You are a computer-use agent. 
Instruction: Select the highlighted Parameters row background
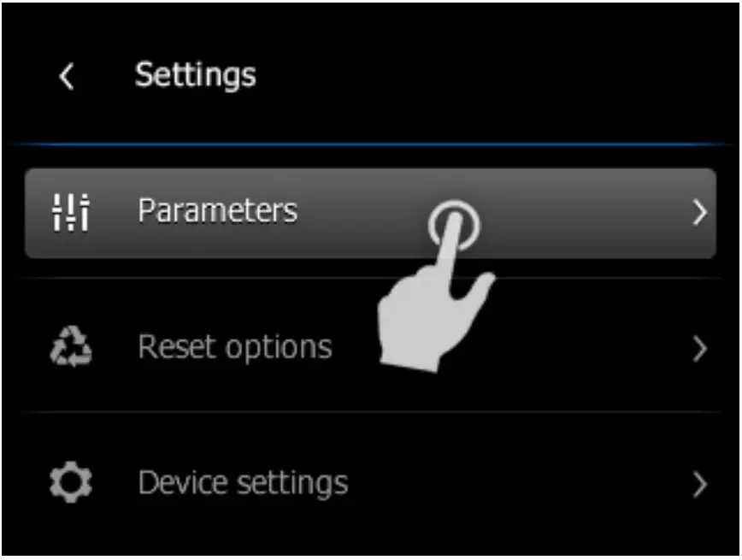581,214
